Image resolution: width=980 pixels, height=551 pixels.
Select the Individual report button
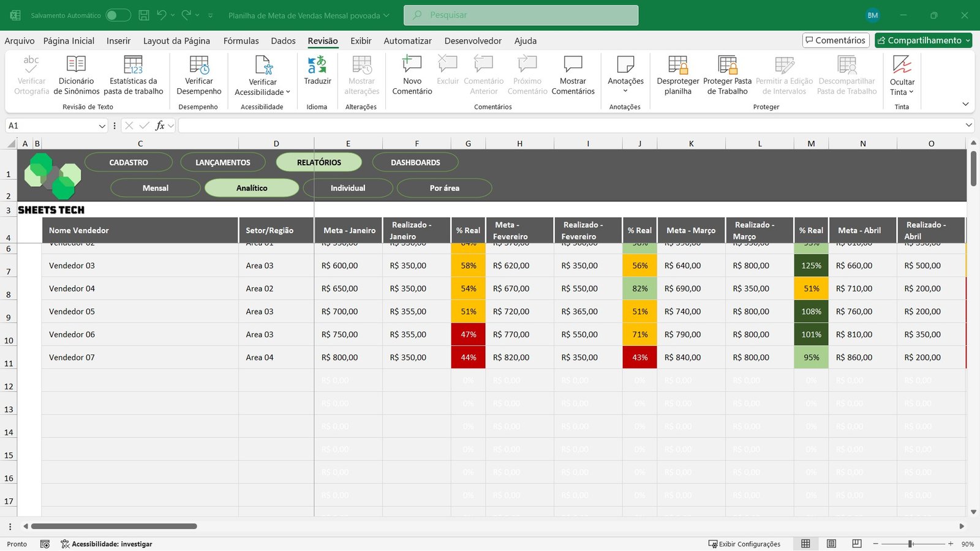(x=348, y=188)
